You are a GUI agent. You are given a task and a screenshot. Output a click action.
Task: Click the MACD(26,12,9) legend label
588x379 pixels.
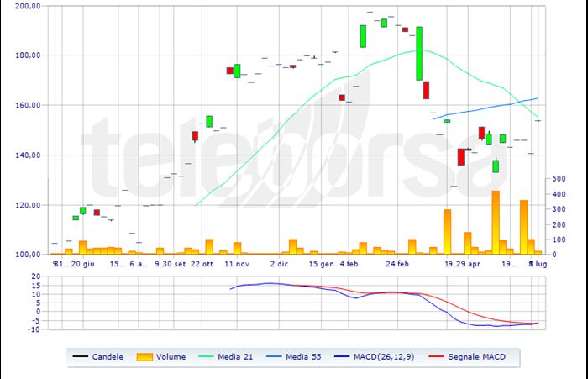384,357
